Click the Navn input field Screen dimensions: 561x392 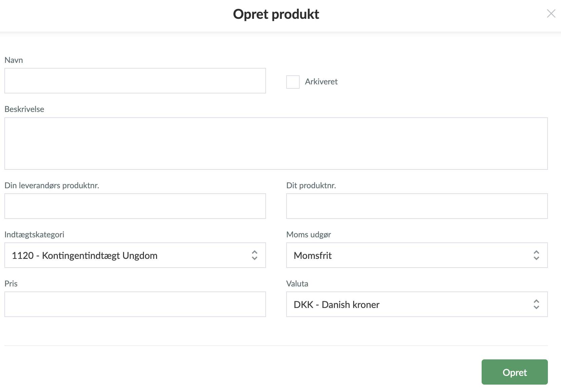135,81
